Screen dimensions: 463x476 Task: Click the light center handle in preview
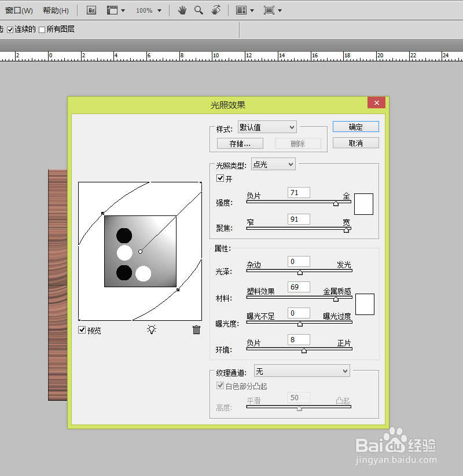click(x=140, y=251)
